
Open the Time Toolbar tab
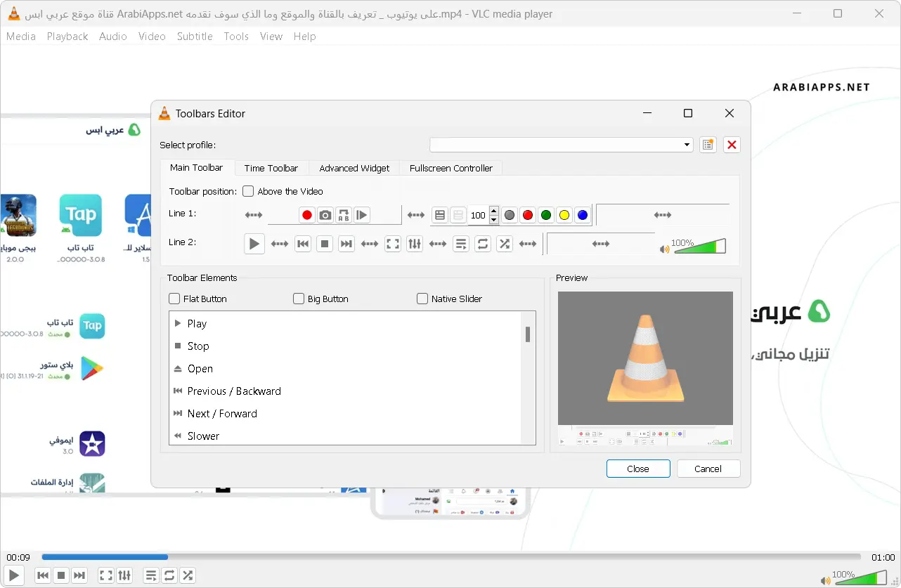(x=271, y=168)
